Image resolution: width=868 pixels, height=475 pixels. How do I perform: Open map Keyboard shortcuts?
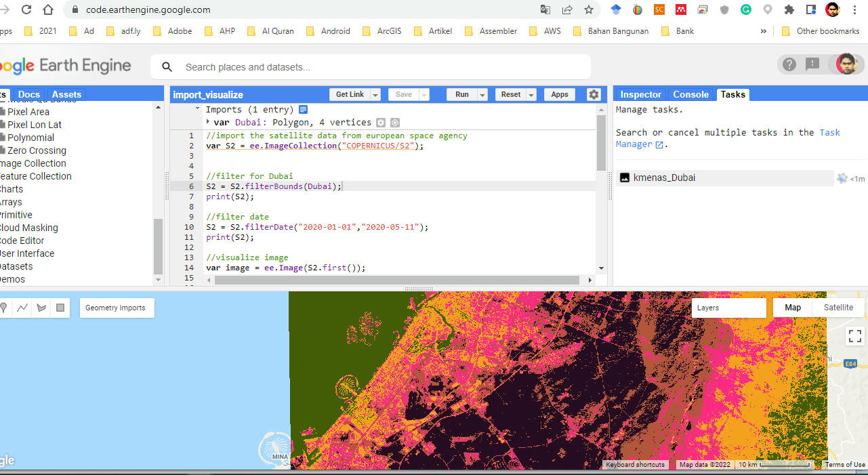pyautogui.click(x=635, y=465)
